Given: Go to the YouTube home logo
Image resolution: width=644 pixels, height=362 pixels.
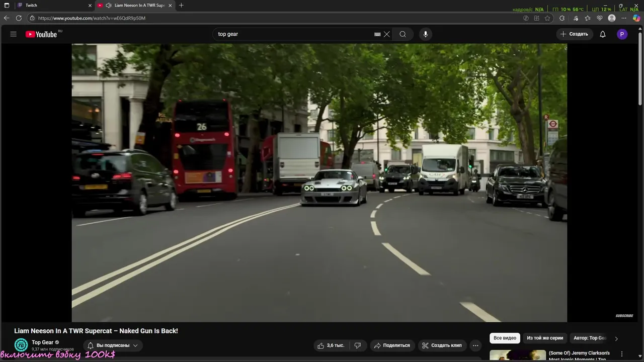Looking at the screenshot, I should 41,34.
